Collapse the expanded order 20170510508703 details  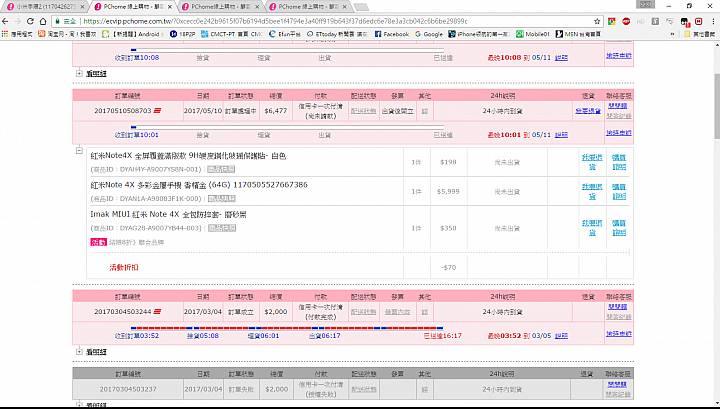[x=79, y=152]
